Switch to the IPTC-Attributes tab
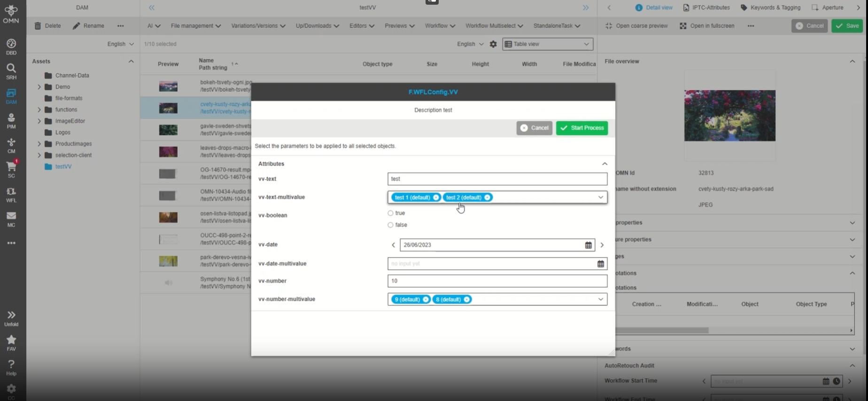Viewport: 868px width, 401px height. [706, 8]
